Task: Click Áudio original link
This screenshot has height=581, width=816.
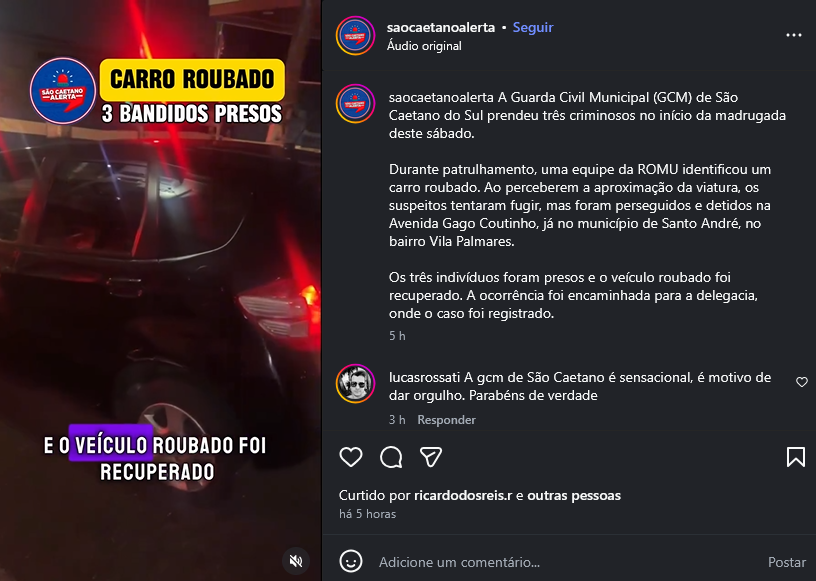Action: 424,46
